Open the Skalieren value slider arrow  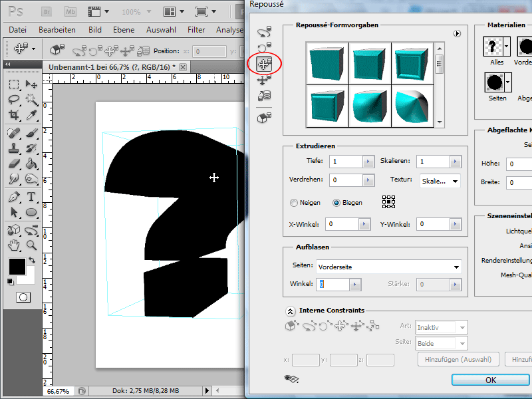click(x=456, y=162)
